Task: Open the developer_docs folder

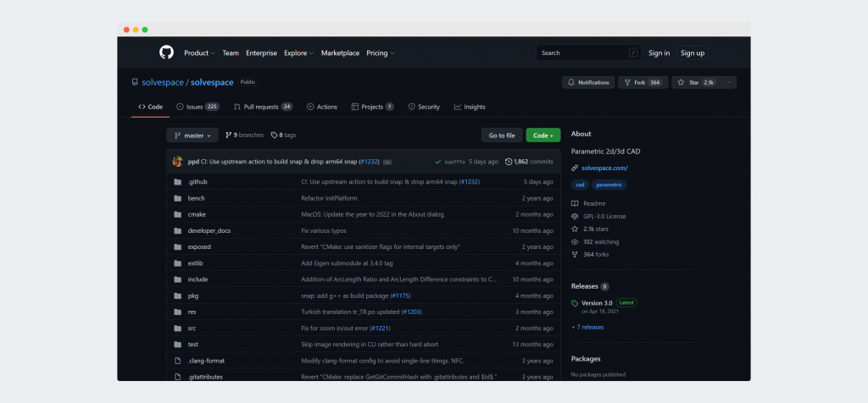Action: click(x=209, y=230)
